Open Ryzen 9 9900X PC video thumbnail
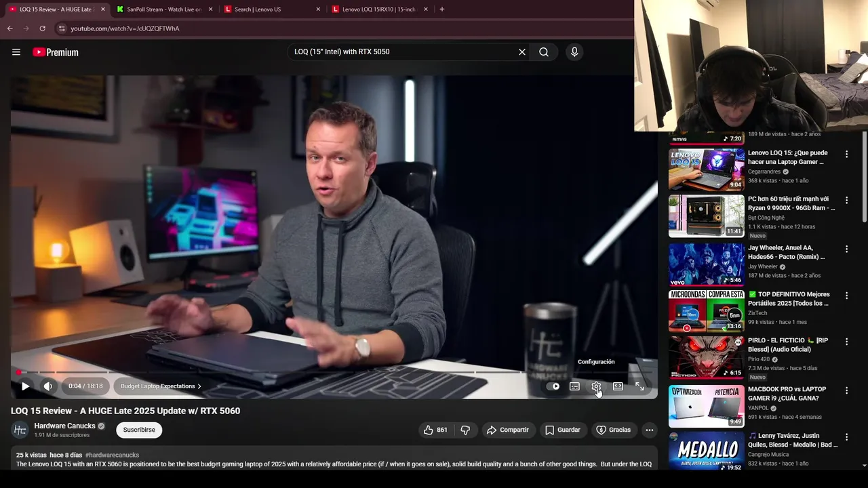868x488 pixels. point(706,216)
